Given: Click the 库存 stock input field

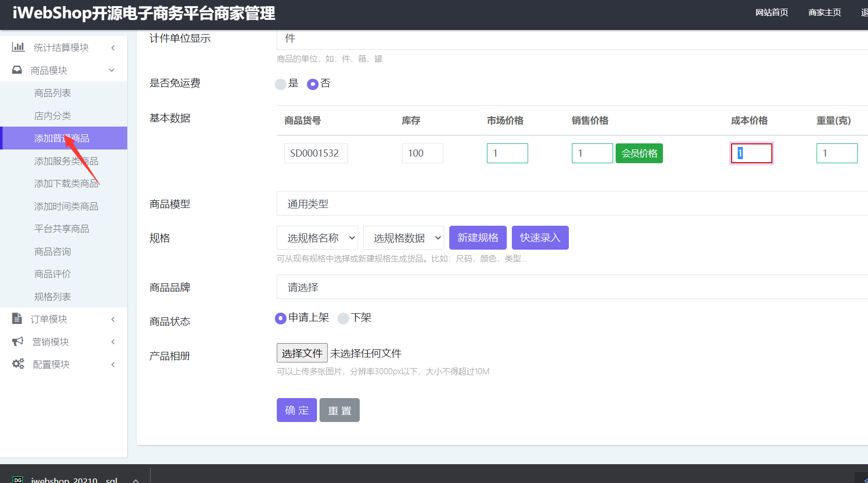Looking at the screenshot, I should tap(422, 153).
